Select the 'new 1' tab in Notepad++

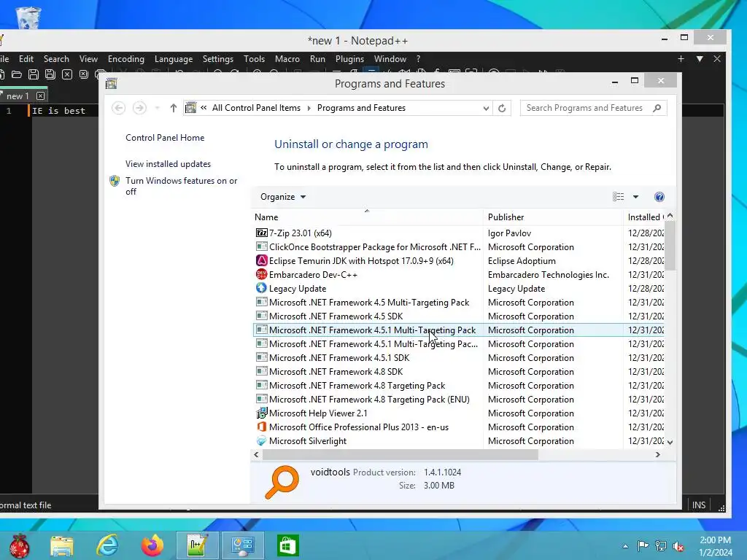[18, 96]
